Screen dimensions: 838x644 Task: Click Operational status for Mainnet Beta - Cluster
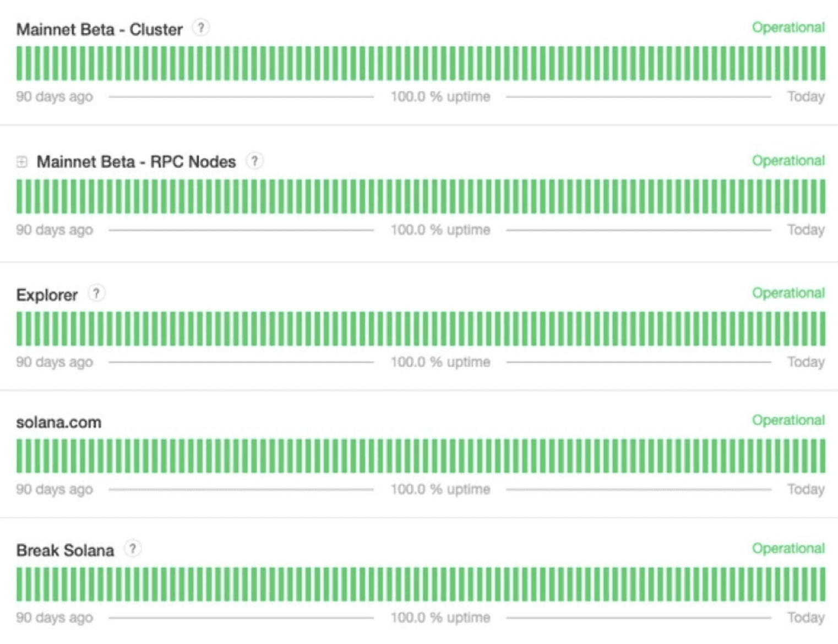(x=788, y=28)
